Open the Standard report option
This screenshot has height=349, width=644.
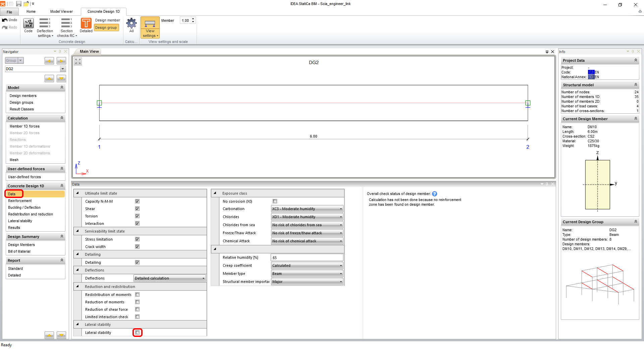[15, 268]
